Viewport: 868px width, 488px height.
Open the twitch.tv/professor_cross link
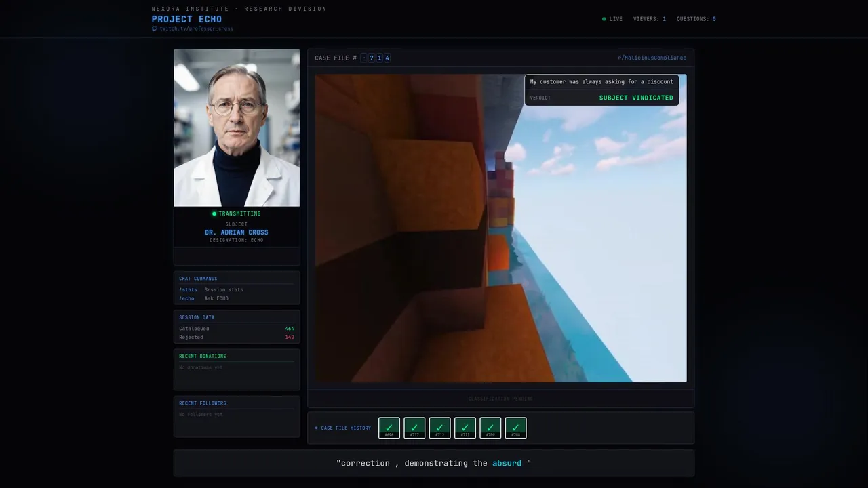196,29
